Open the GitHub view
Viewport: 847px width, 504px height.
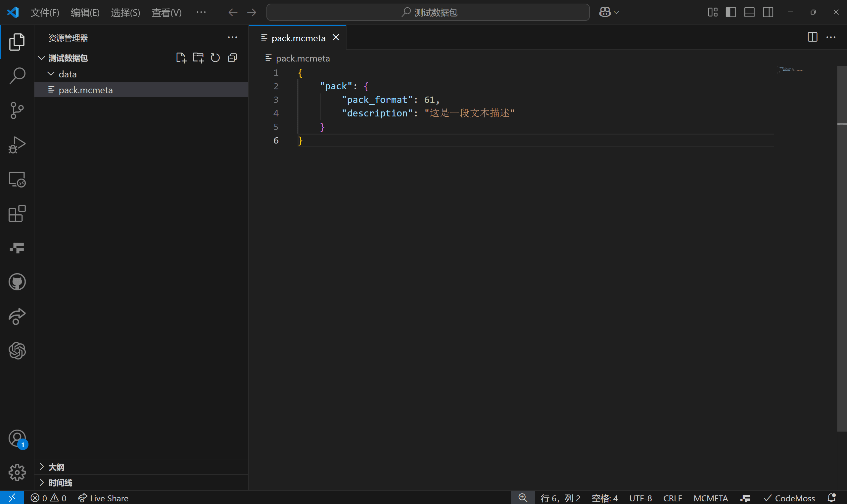pyautogui.click(x=17, y=282)
